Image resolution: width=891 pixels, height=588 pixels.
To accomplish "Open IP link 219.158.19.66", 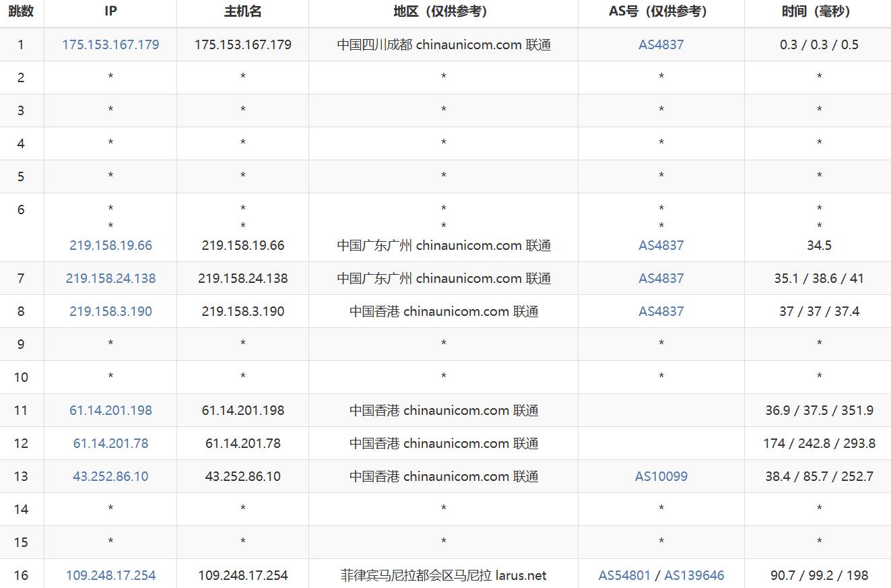I will coord(110,245).
